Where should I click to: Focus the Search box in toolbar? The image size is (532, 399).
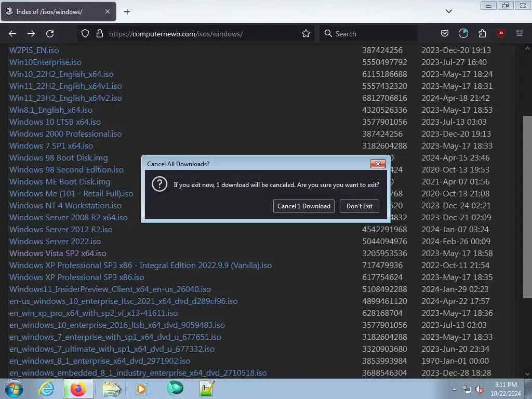pyautogui.click(x=368, y=34)
